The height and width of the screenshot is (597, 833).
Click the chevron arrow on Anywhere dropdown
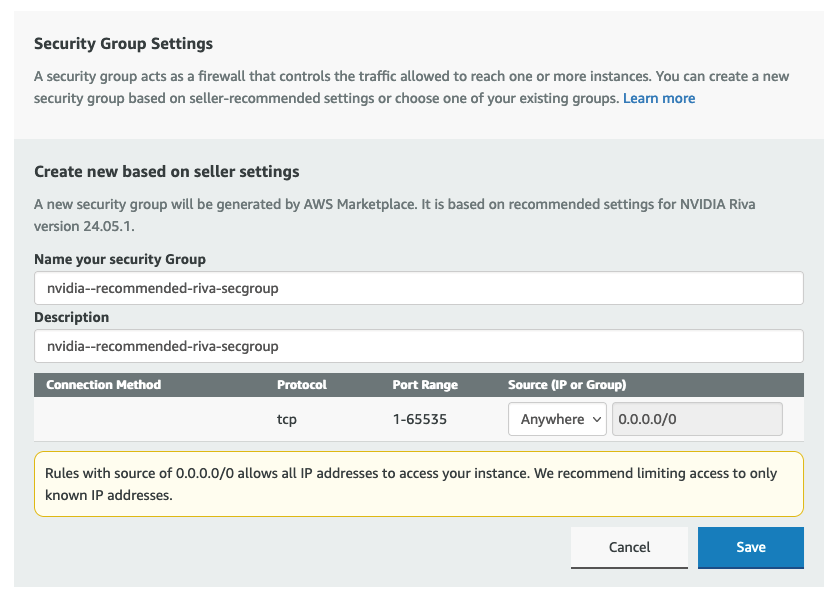597,419
